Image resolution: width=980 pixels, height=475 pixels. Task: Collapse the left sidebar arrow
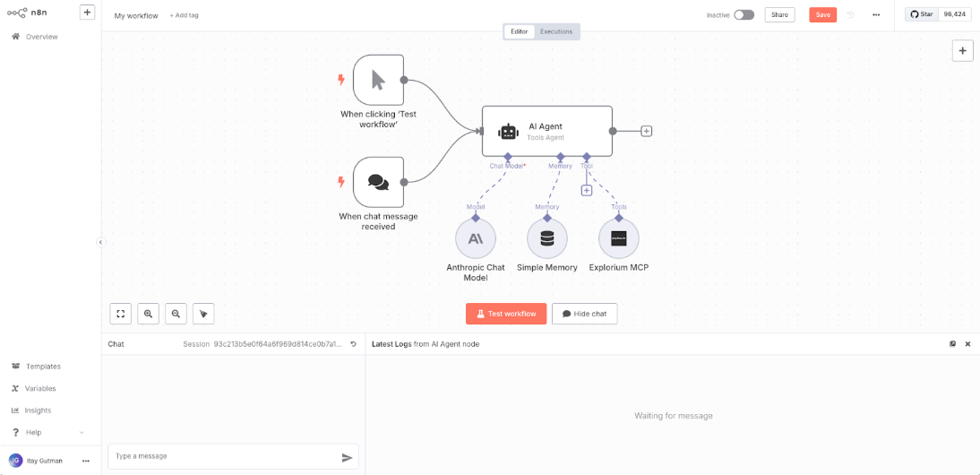pos(100,243)
